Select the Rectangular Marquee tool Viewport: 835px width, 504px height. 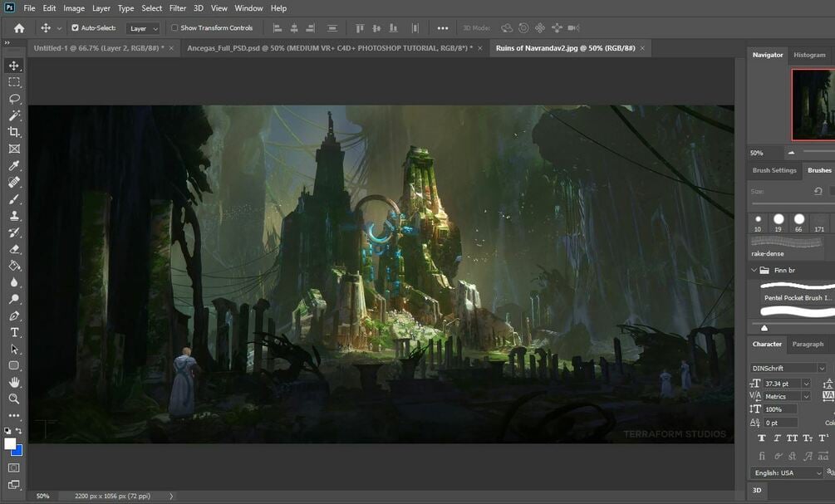pos(14,82)
